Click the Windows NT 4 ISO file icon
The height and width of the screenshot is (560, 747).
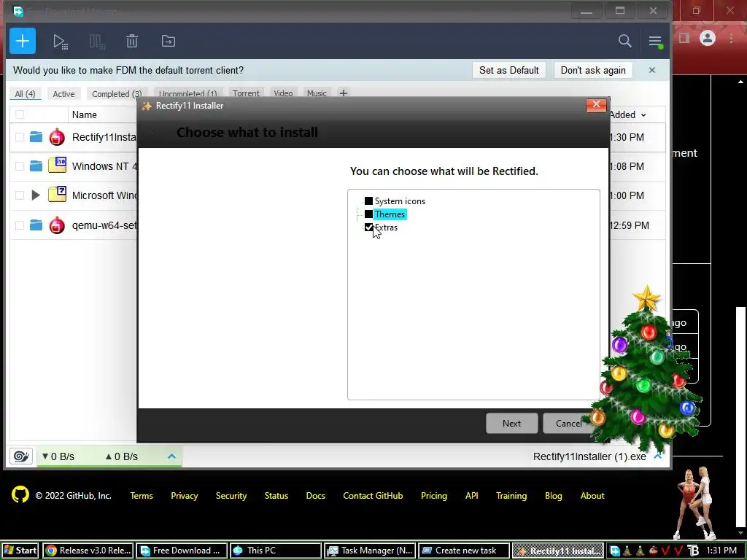(x=57, y=165)
